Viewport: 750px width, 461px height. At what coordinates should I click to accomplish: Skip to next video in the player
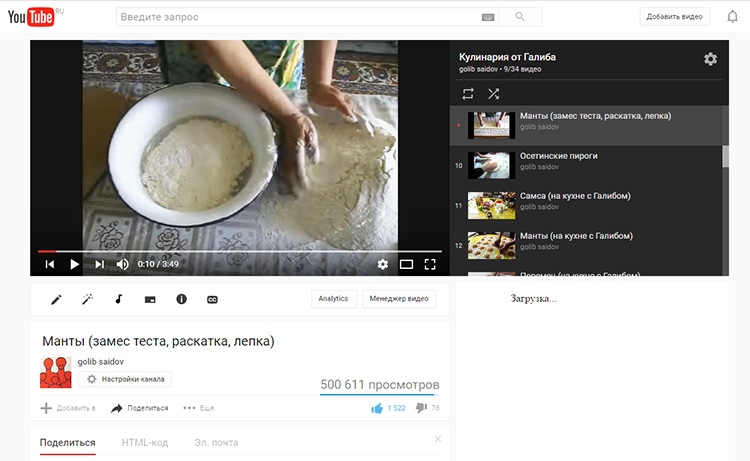99,264
